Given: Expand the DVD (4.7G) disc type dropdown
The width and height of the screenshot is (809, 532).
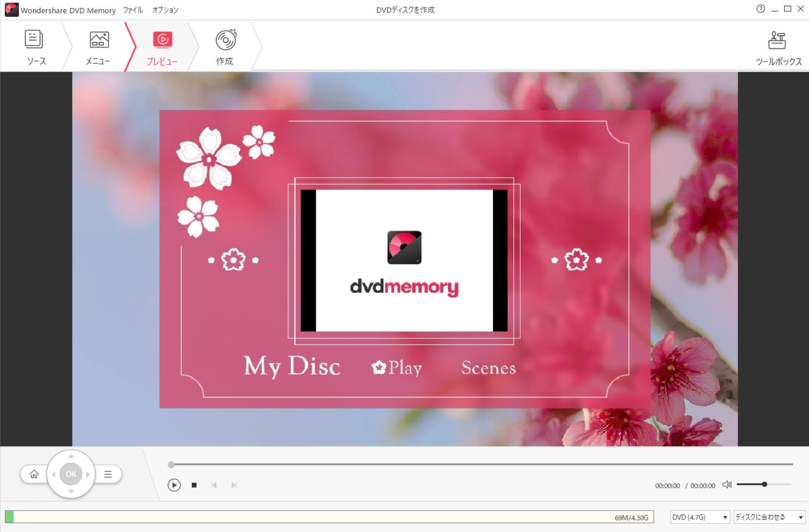Looking at the screenshot, I should [x=700, y=517].
